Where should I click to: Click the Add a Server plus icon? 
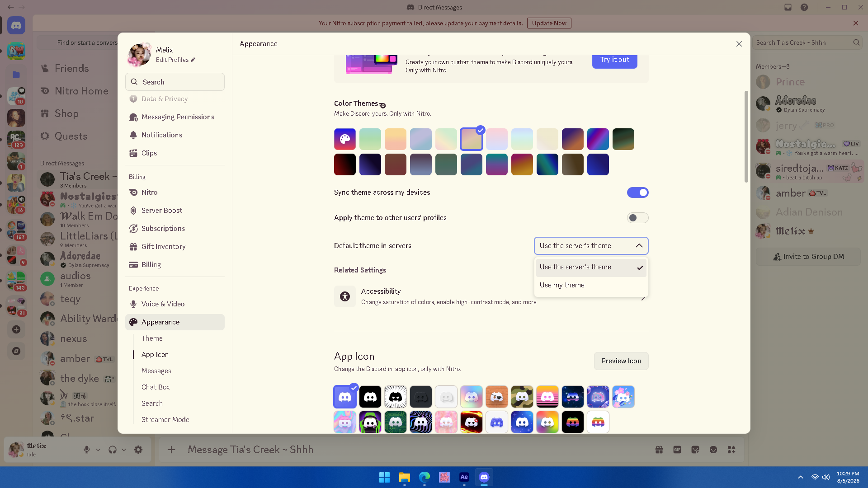(x=16, y=329)
